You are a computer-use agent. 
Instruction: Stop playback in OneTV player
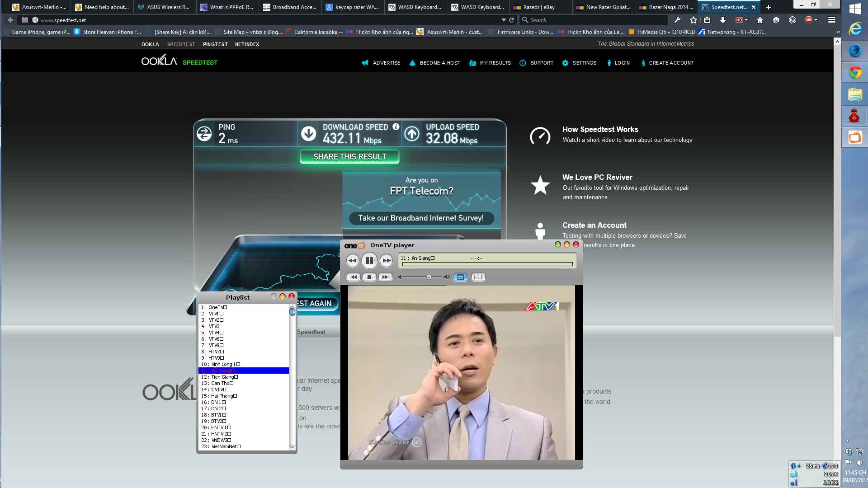point(369,277)
